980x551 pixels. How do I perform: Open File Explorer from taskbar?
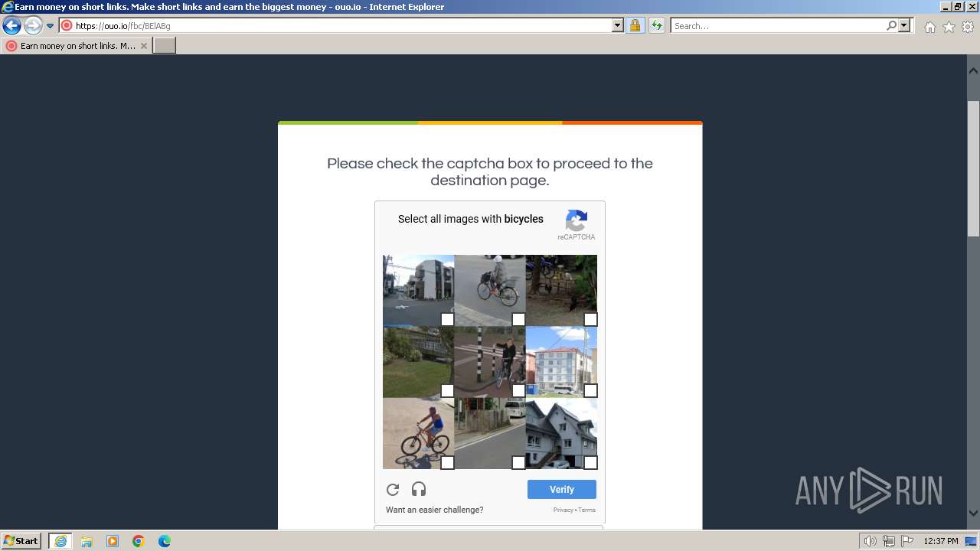[x=87, y=541]
